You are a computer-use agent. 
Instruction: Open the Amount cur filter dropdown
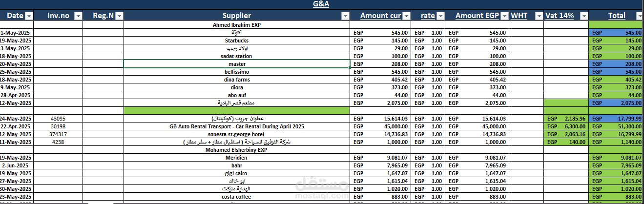click(406, 16)
